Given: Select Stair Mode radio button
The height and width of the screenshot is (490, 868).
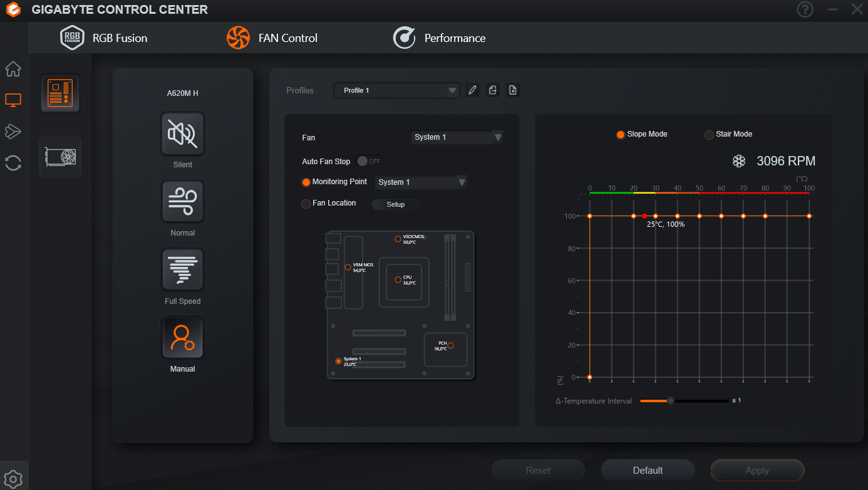Looking at the screenshot, I should coord(709,135).
